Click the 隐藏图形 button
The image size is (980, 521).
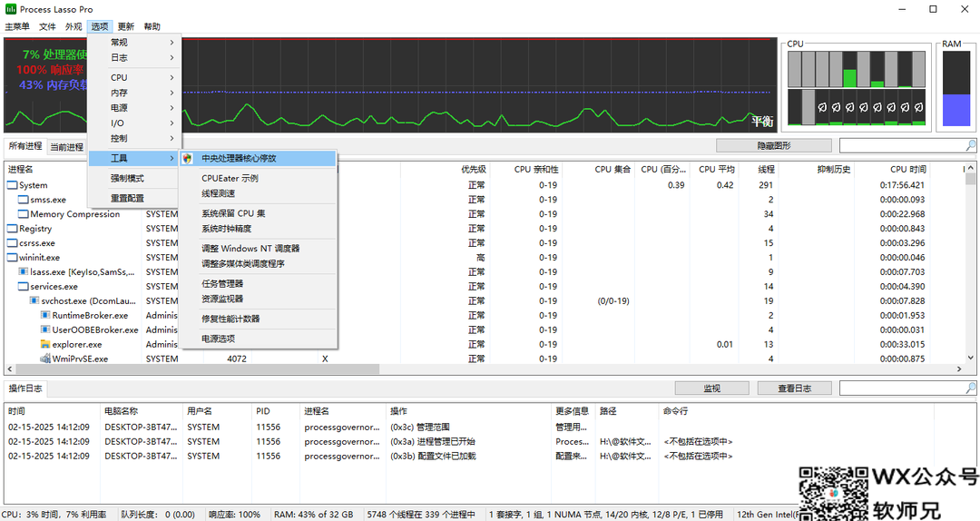(x=774, y=145)
